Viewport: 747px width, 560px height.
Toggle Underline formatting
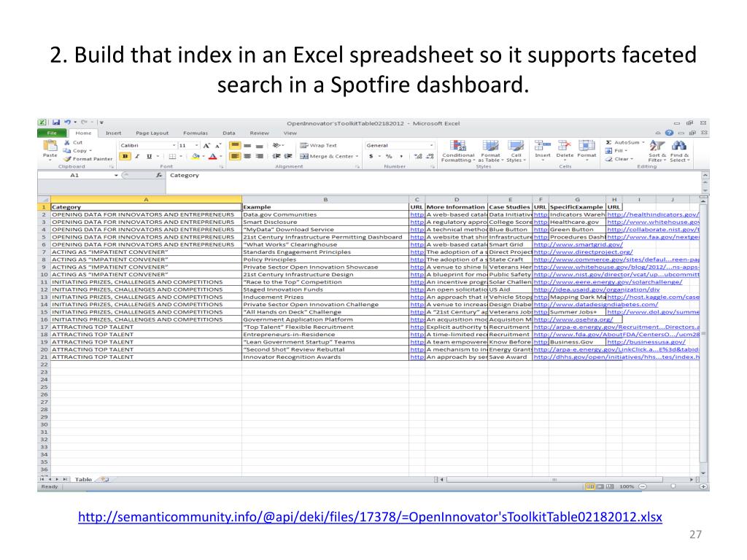point(149,156)
